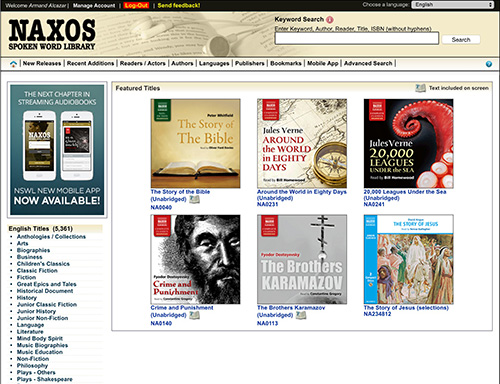
Task: Click catalogue number NA0231
Action: (267, 204)
